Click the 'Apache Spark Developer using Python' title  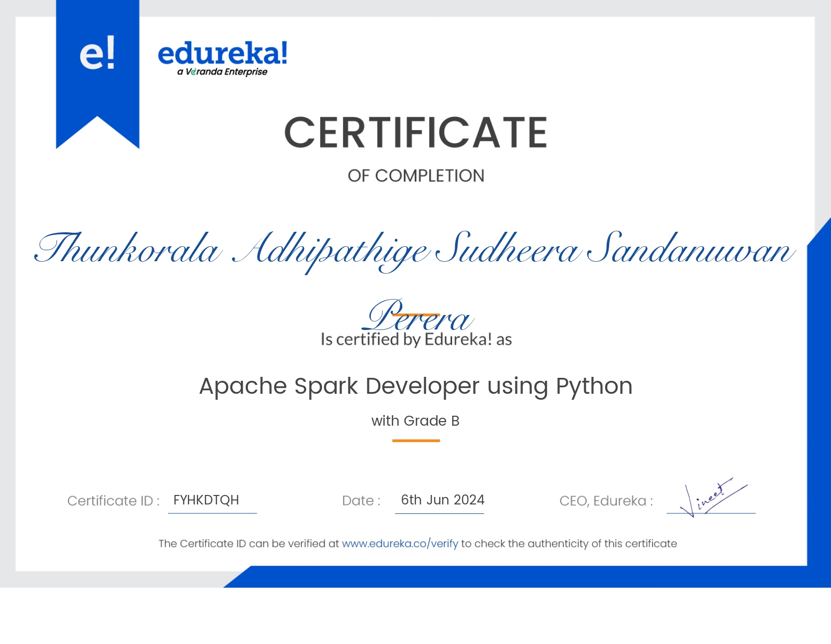(416, 386)
